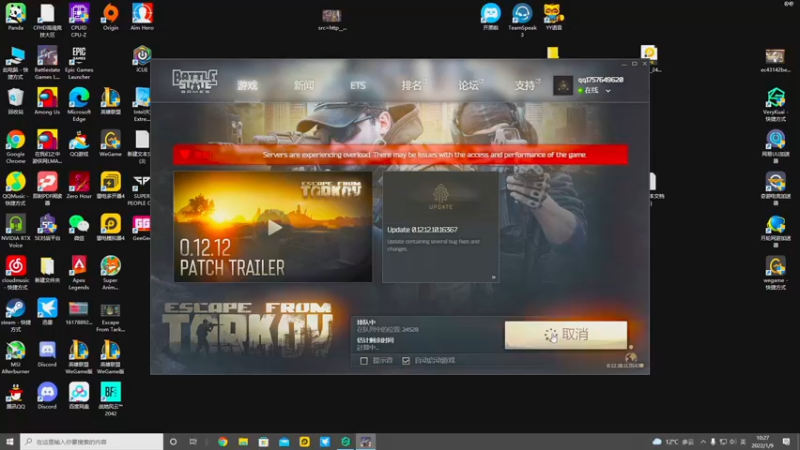Screen dimensions: 800x450
Task: Show hidden system tray icons
Action: tap(703, 442)
